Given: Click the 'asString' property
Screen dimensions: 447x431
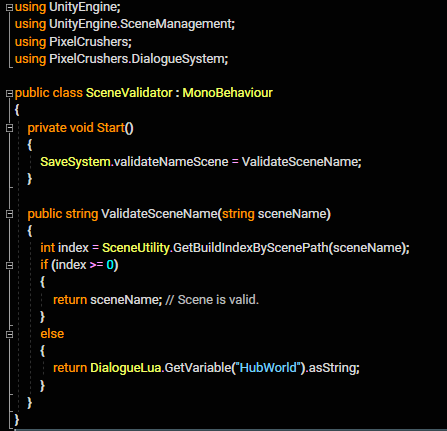Looking at the screenshot, I should (332, 368).
